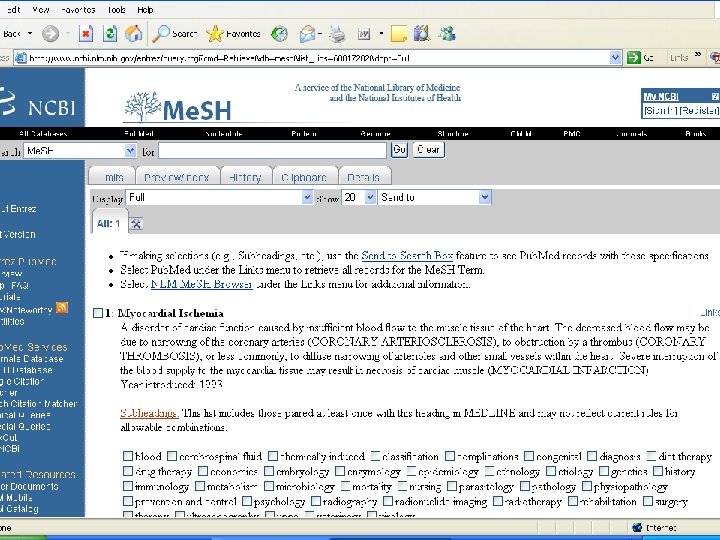Click the Edit with Word icon
The image size is (720, 540).
(364, 34)
